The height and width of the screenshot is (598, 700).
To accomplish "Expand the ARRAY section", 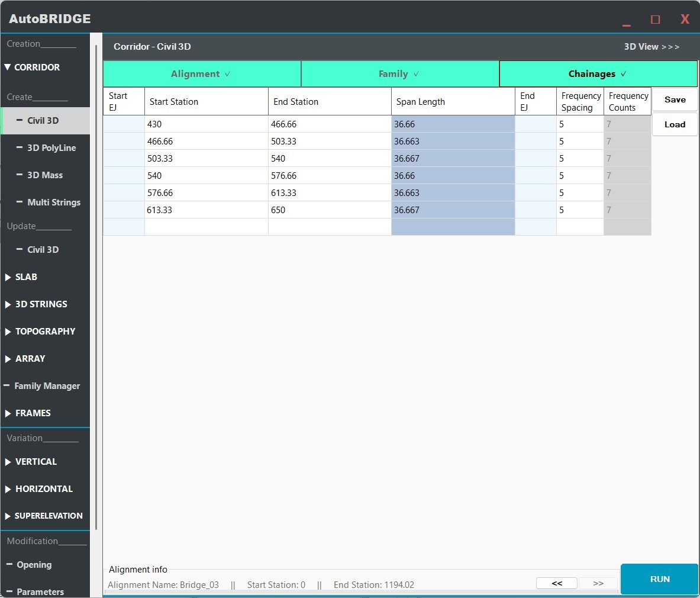I will tap(30, 359).
